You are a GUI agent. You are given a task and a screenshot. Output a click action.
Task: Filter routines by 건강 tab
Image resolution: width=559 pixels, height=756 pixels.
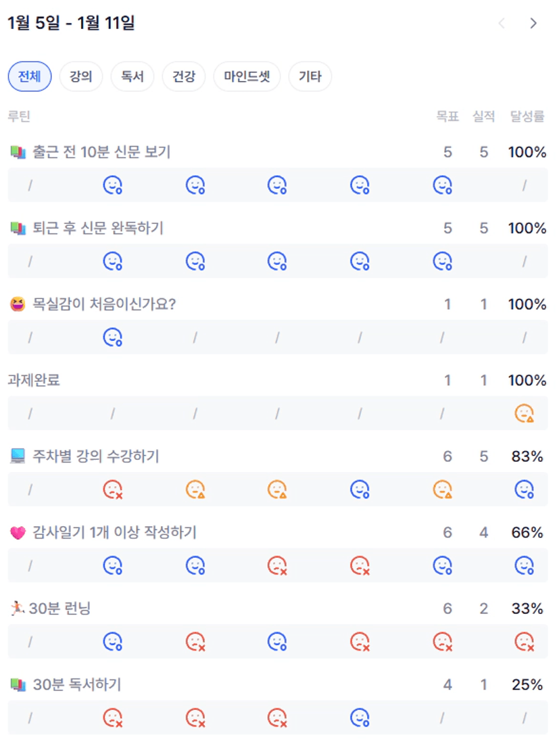183,76
